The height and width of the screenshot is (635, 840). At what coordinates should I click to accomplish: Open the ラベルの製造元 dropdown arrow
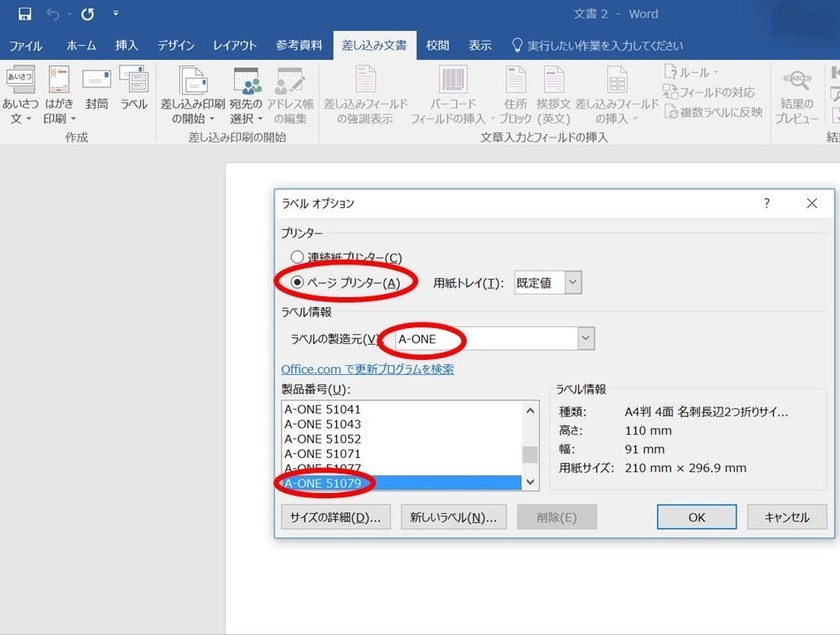pos(586,339)
